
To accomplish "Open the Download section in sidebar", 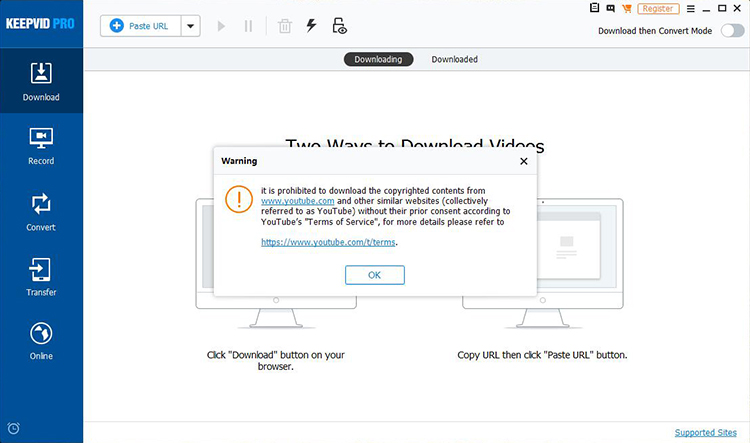I will pyautogui.click(x=41, y=81).
